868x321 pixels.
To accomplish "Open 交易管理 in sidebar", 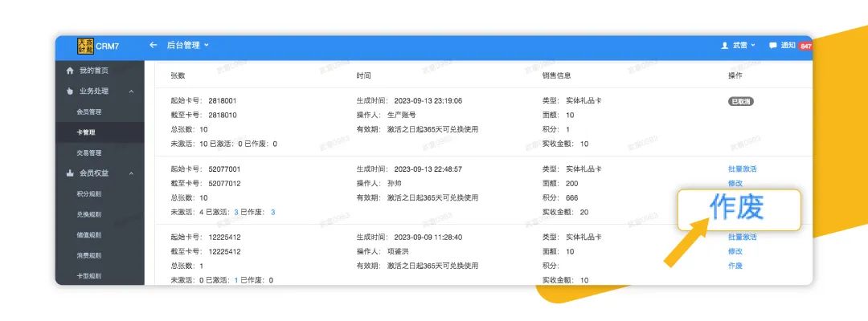I will (89, 153).
